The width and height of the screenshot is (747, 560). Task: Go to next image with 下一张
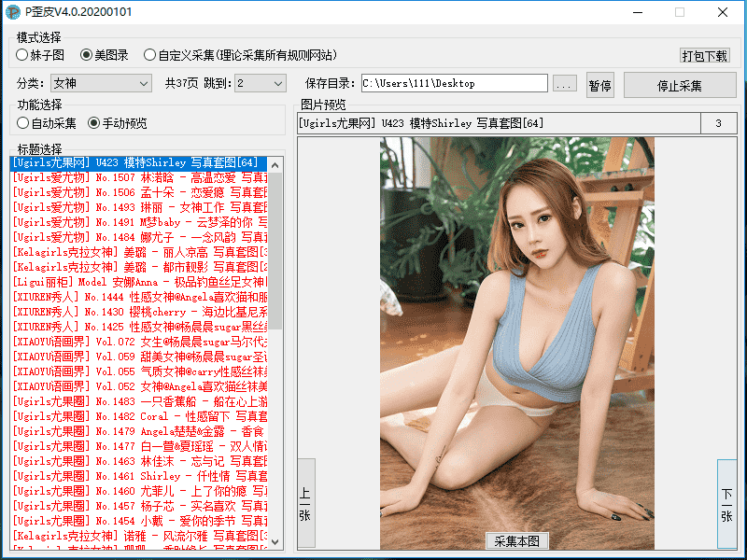[x=726, y=505]
